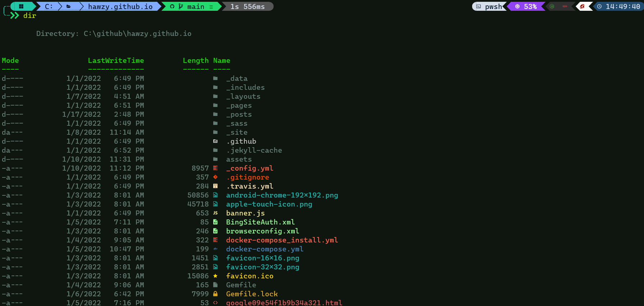
Task: Click the 53% CPU usage value
Action: tap(530, 6)
